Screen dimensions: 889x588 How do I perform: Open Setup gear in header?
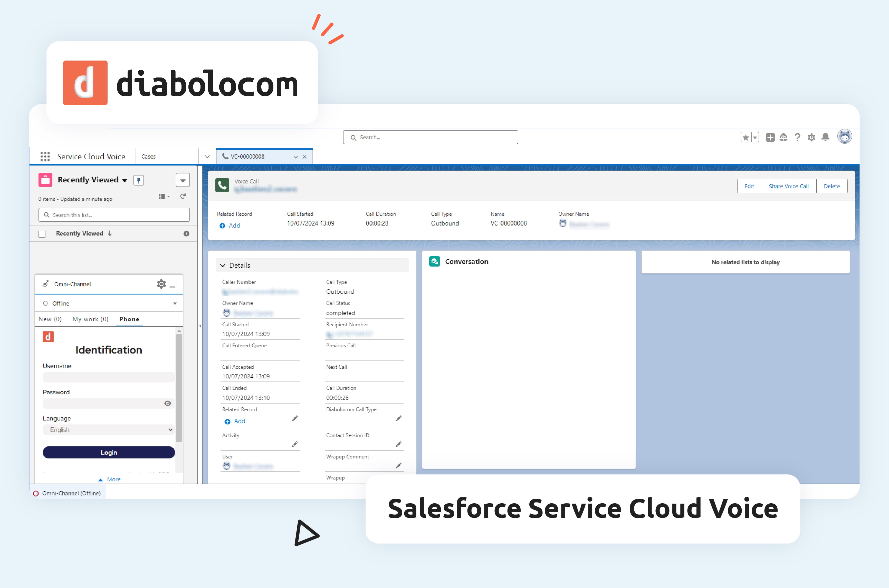pyautogui.click(x=811, y=138)
